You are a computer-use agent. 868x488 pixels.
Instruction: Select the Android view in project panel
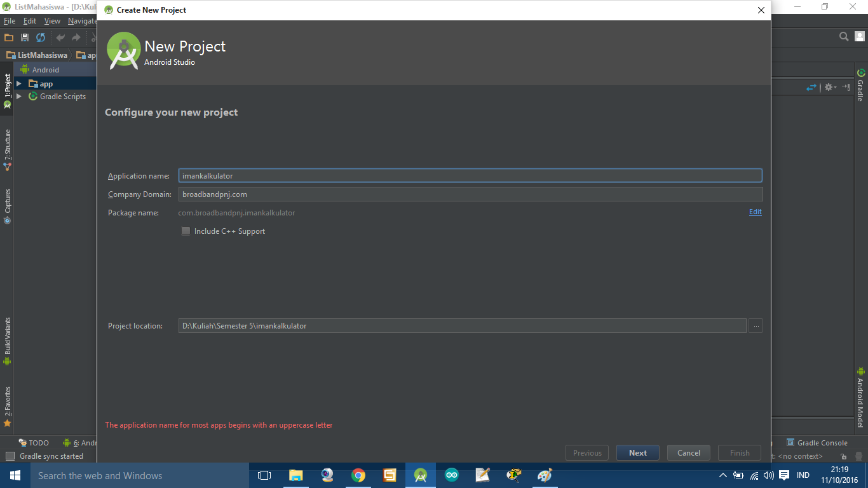coord(46,70)
